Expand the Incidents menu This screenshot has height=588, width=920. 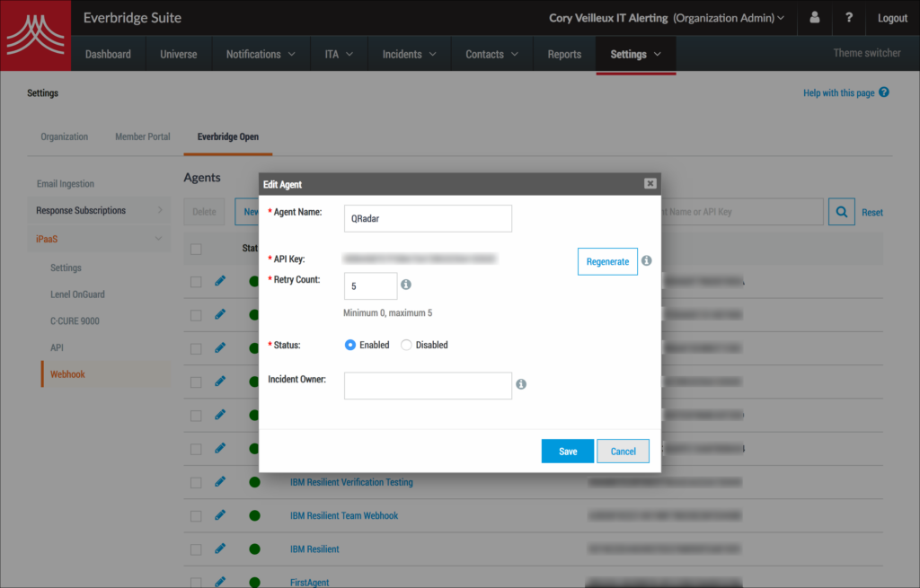pyautogui.click(x=409, y=54)
